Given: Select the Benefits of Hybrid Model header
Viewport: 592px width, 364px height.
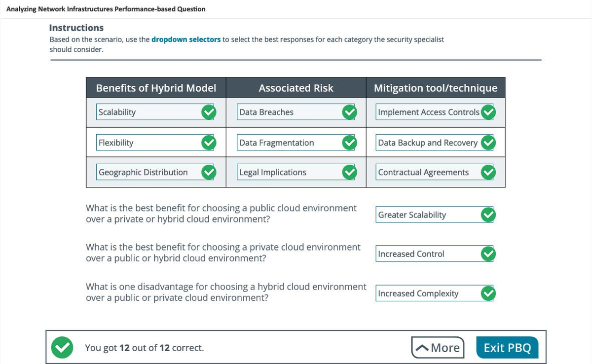Looking at the screenshot, I should (155, 88).
